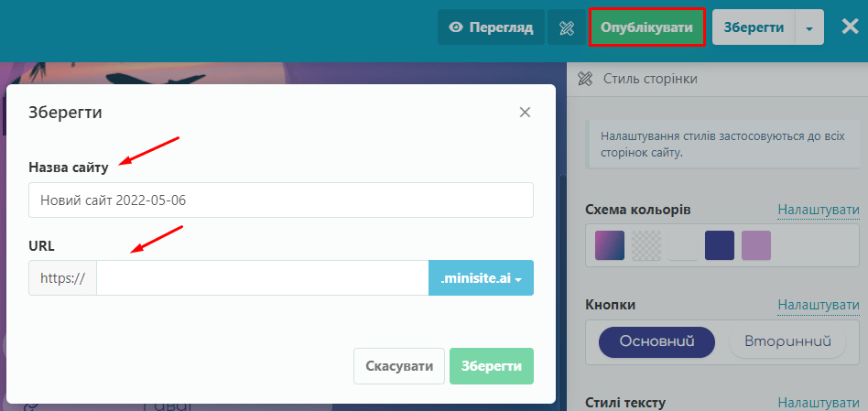Click the Назва сайту field label

pyautogui.click(x=69, y=168)
